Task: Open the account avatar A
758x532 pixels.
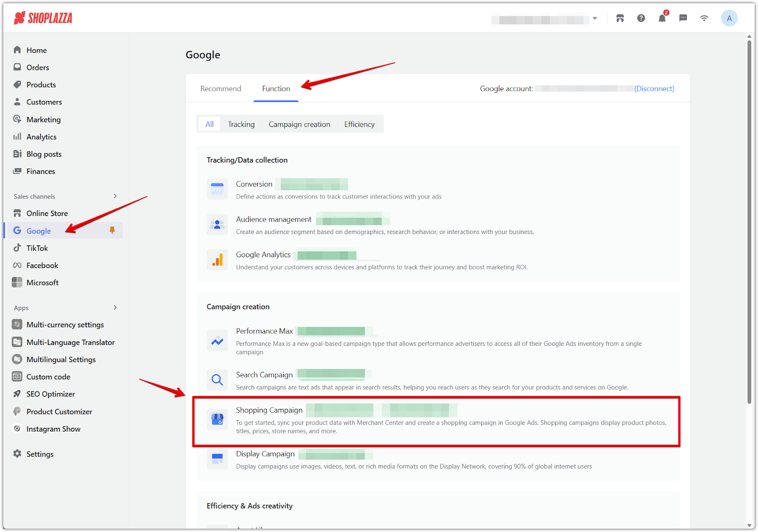Action: coord(729,18)
